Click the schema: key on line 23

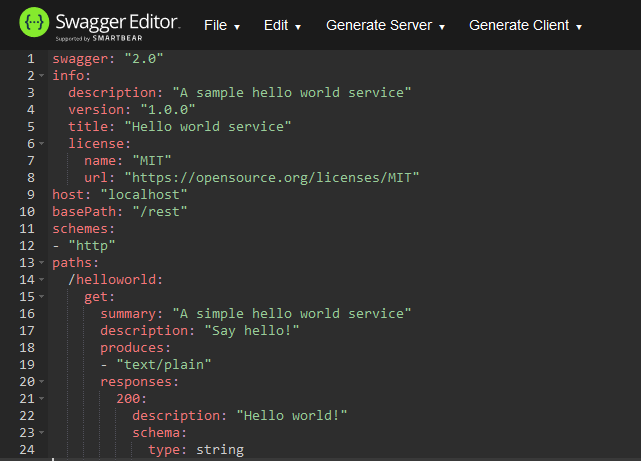pos(159,432)
